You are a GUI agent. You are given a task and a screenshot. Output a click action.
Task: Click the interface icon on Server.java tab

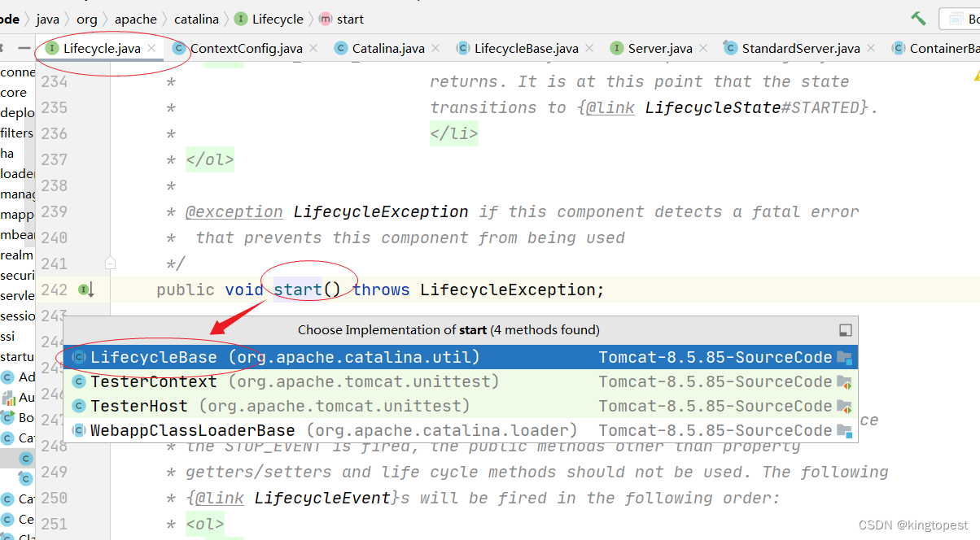pyautogui.click(x=617, y=49)
